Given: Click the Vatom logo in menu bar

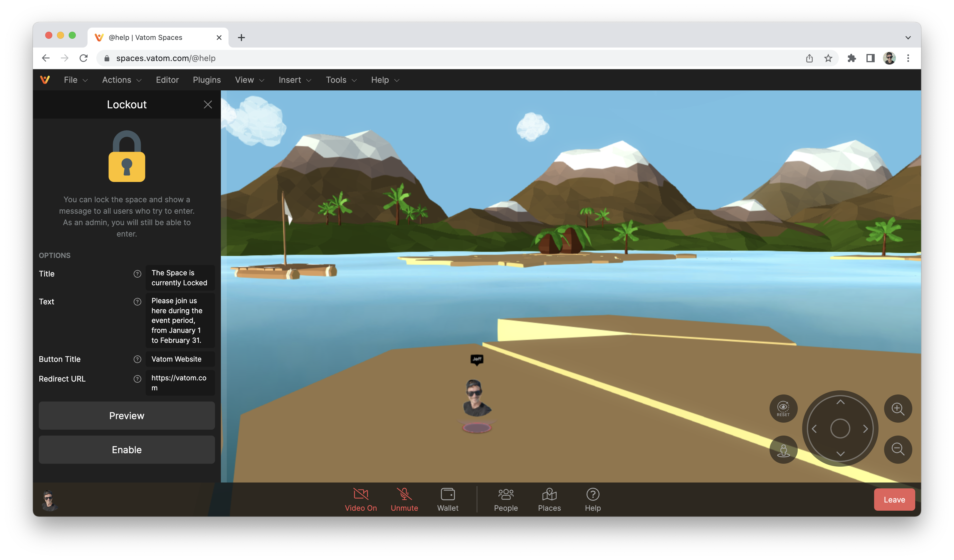Looking at the screenshot, I should [x=45, y=80].
